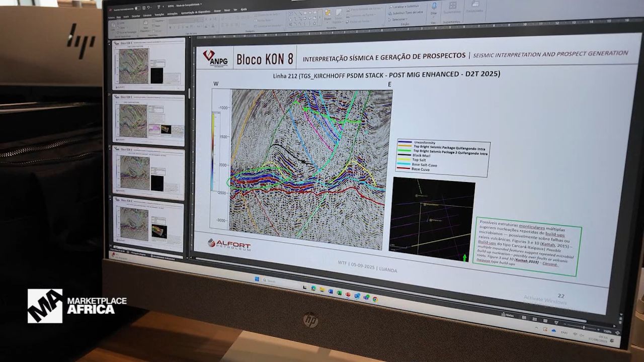Image resolution: width=644 pixels, height=362 pixels.
Task: Open PowerPoint icon in the taskbar
Action: (x=348, y=295)
